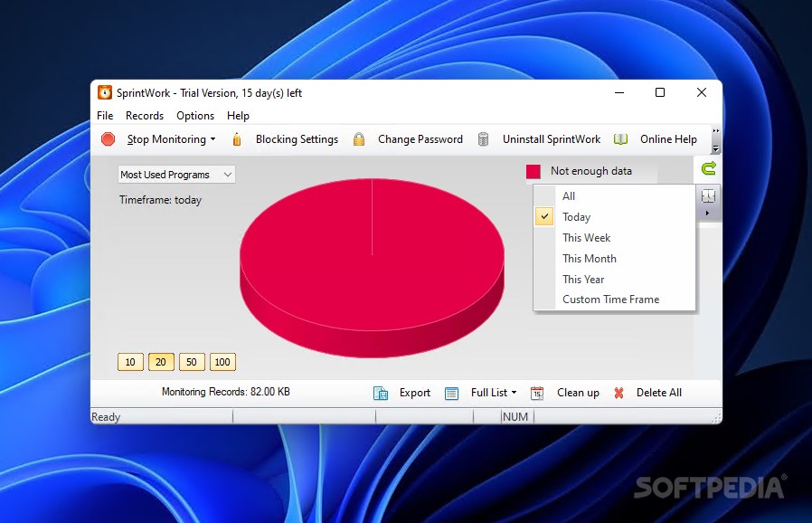Click the Not enough data legend label
Screen dimensions: 812x523
[590, 170]
